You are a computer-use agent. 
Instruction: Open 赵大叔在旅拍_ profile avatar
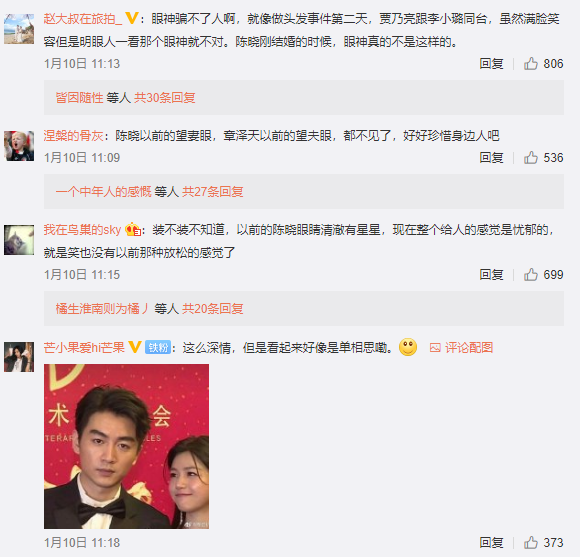click(19, 29)
